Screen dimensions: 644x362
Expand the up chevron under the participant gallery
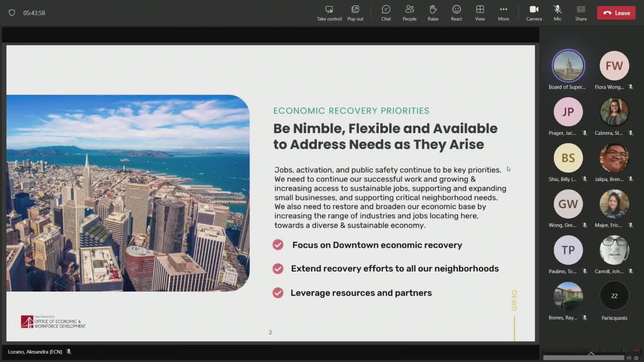tap(591, 353)
